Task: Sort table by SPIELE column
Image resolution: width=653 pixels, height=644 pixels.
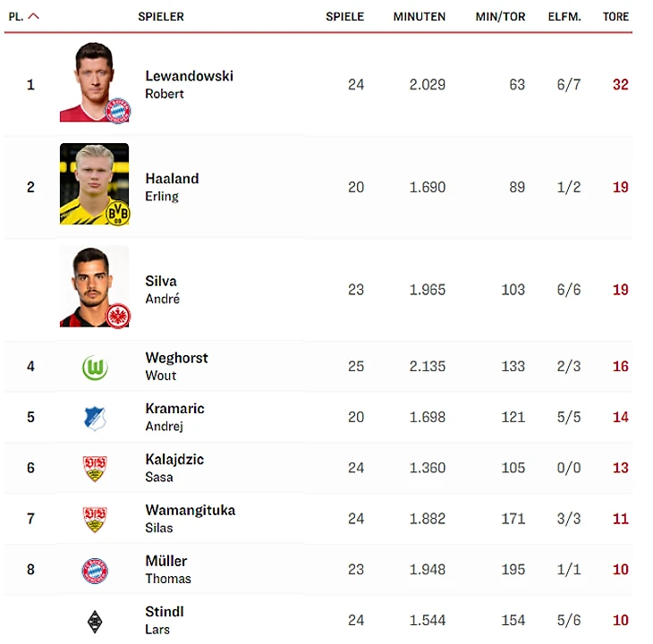Action: (x=344, y=16)
